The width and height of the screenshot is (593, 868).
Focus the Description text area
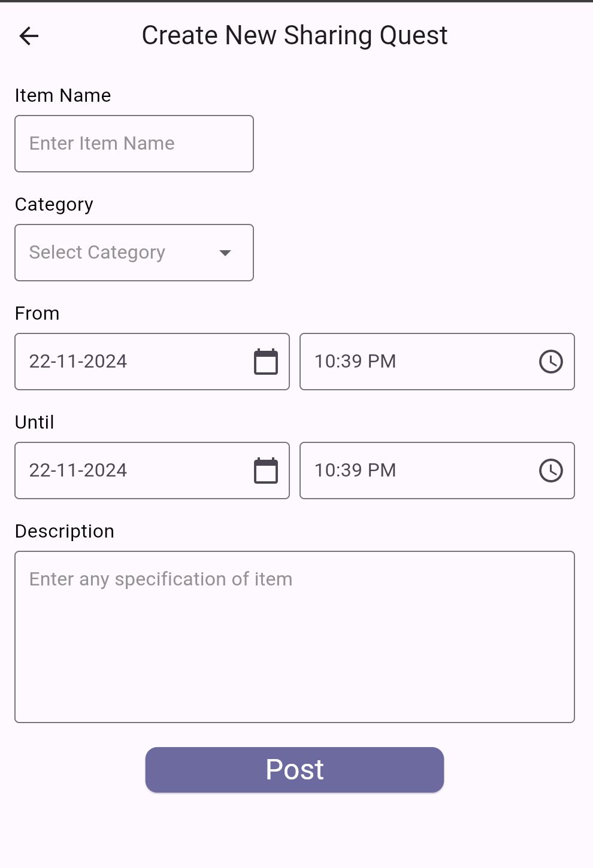tap(295, 637)
